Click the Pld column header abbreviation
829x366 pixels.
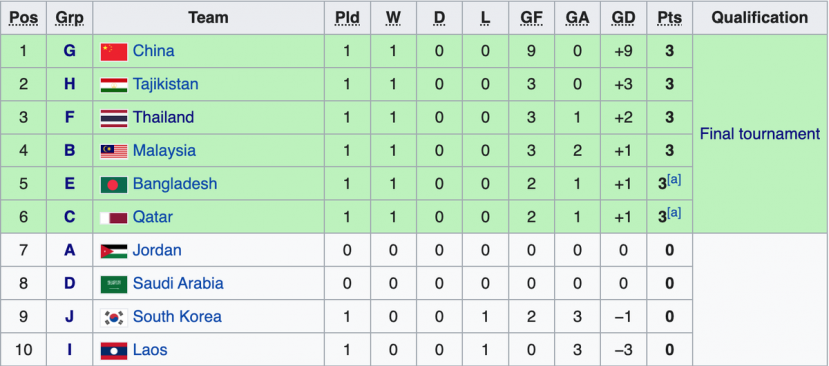coord(347,17)
